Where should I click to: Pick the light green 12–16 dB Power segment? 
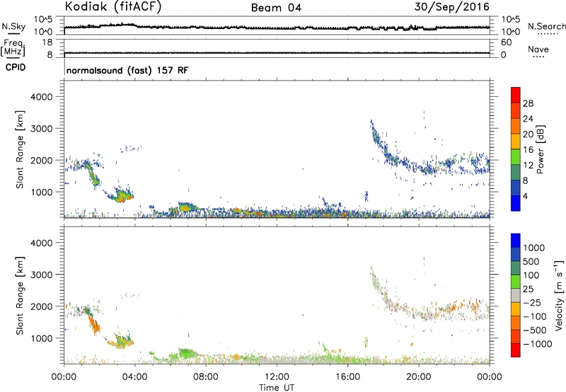click(x=516, y=156)
